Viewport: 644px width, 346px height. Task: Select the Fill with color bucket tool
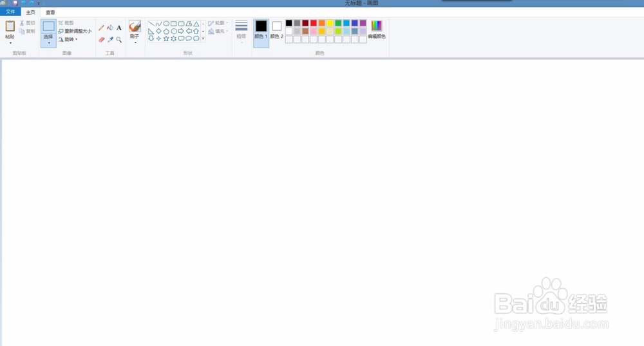(x=110, y=28)
